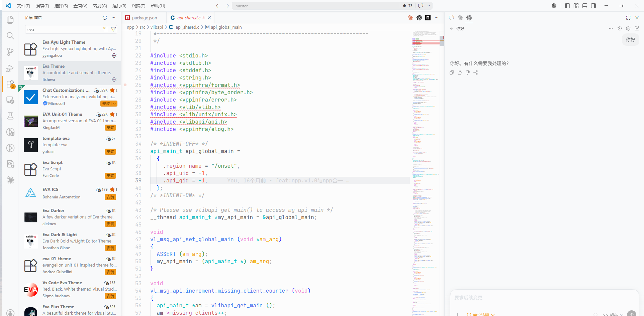The image size is (644, 316).
Task: Open the Testing flask view
Action: [x=10, y=116]
